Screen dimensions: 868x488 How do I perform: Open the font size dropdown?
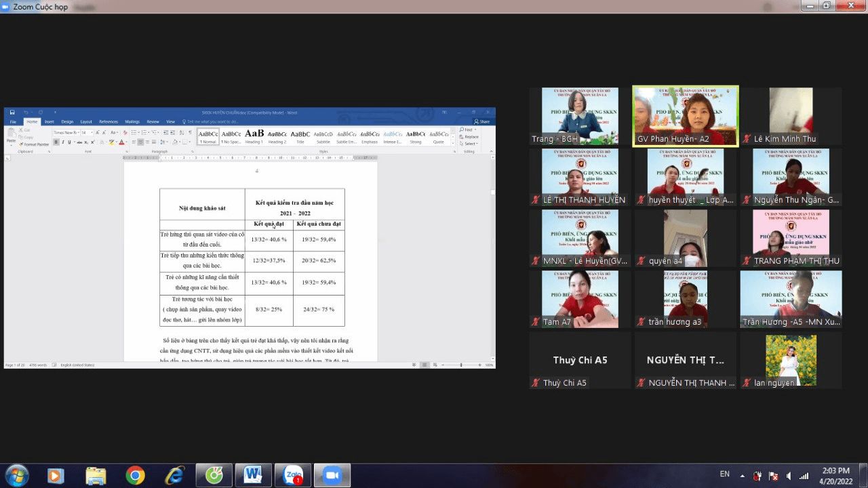[92, 133]
